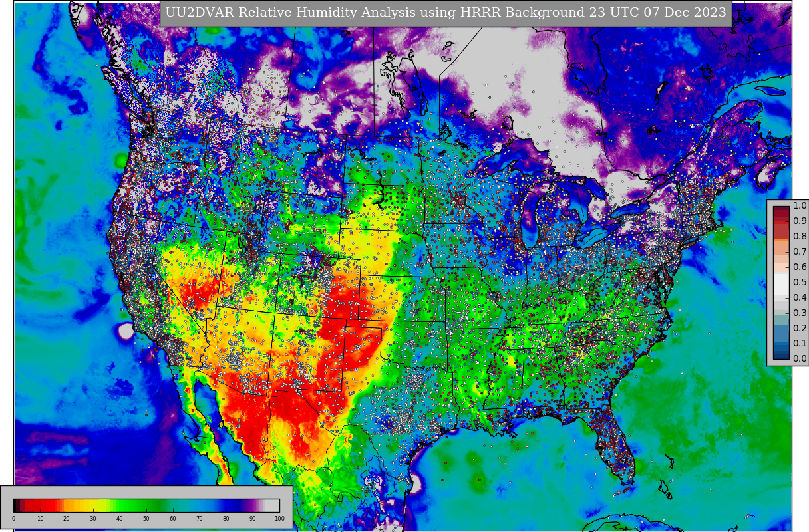The width and height of the screenshot is (809, 532).
Task: Select the 0.4 label on right colorbar
Action: point(800,298)
